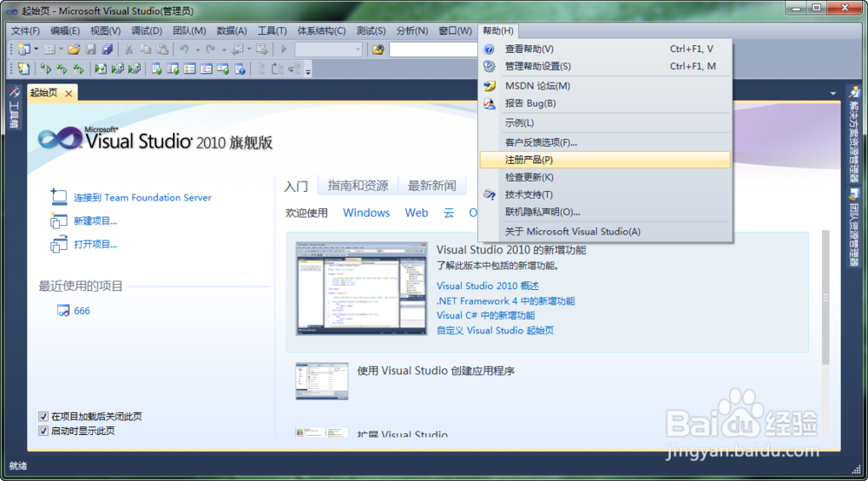Select the 云 category link
The image size is (868, 481).
[x=449, y=213]
